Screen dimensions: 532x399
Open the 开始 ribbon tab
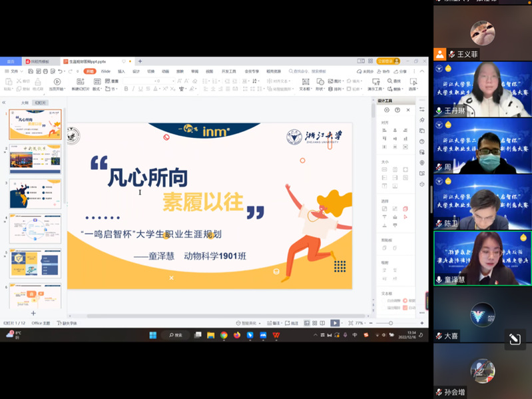coord(90,71)
